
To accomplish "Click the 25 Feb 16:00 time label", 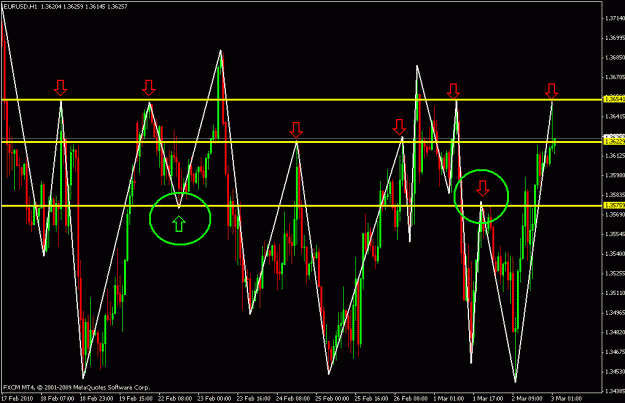I will 371,398.
